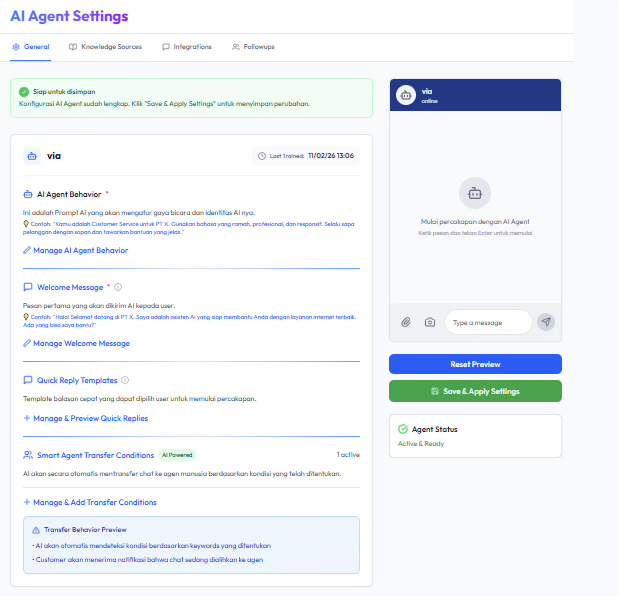The height and width of the screenshot is (596, 619).
Task: Click the chat icon on the Integrations tab
Action: coord(166,47)
